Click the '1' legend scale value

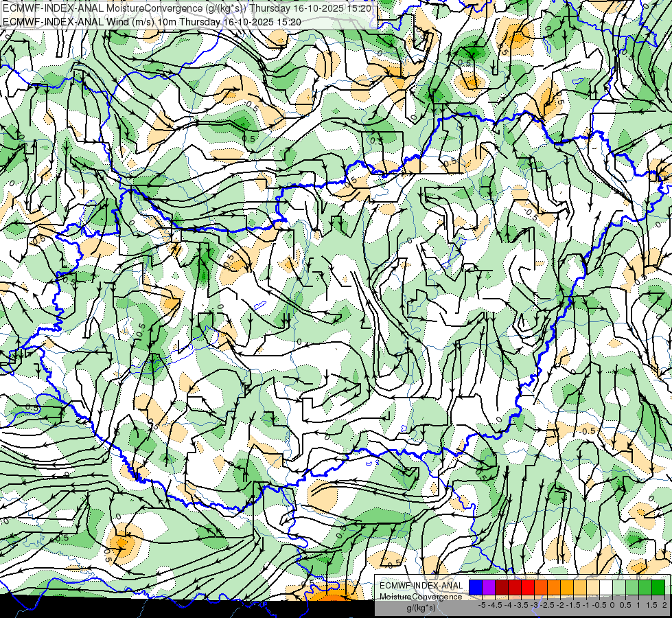click(x=638, y=605)
